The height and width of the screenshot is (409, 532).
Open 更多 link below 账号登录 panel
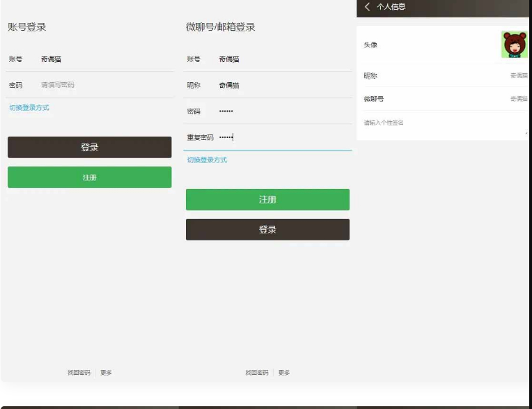click(106, 373)
